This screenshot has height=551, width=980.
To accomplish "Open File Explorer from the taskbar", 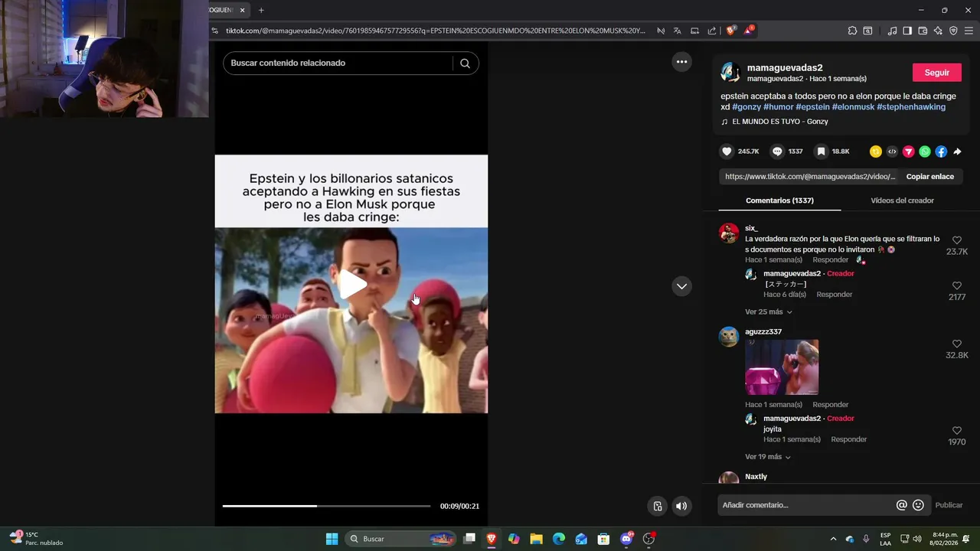I will [536, 539].
